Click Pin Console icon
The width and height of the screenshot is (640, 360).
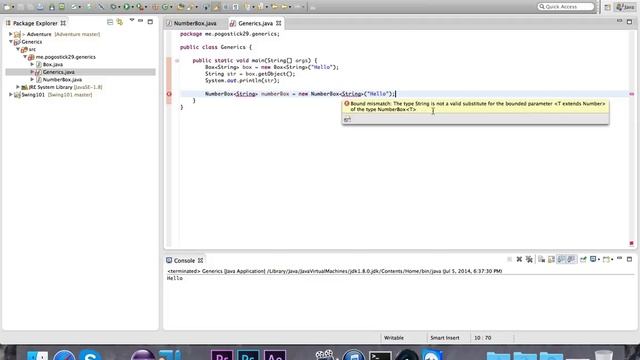point(583,259)
